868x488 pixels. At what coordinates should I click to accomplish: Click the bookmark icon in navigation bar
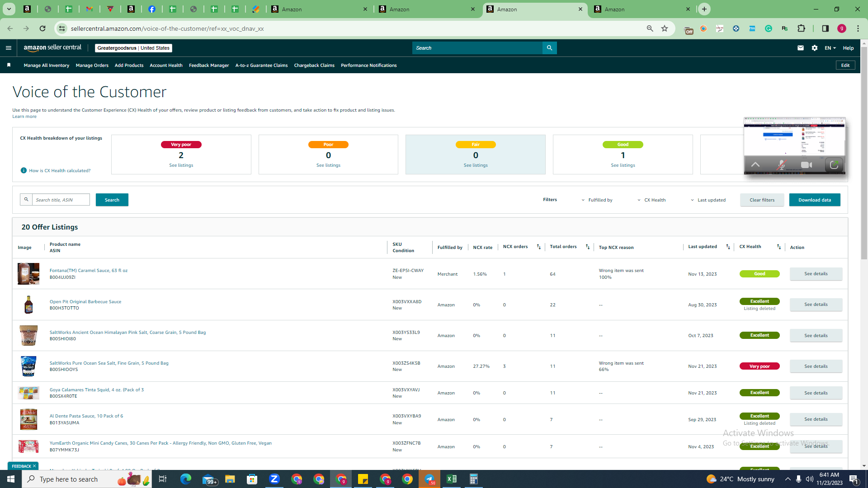[x=9, y=65]
